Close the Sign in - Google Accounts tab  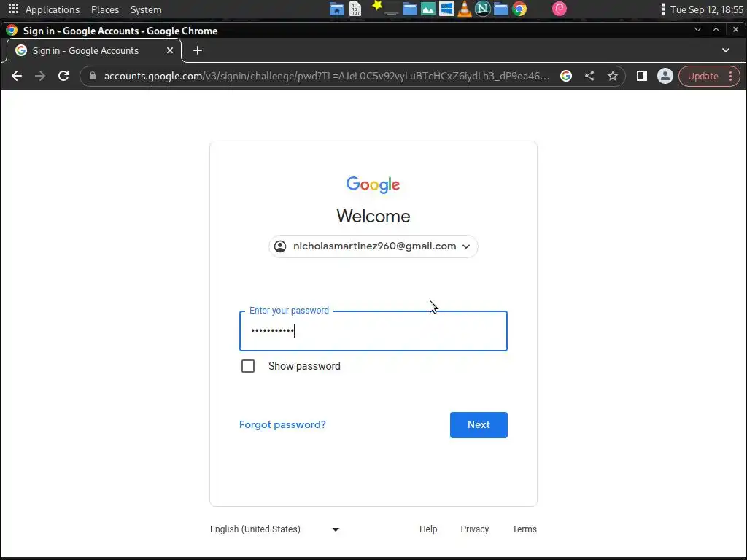169,50
